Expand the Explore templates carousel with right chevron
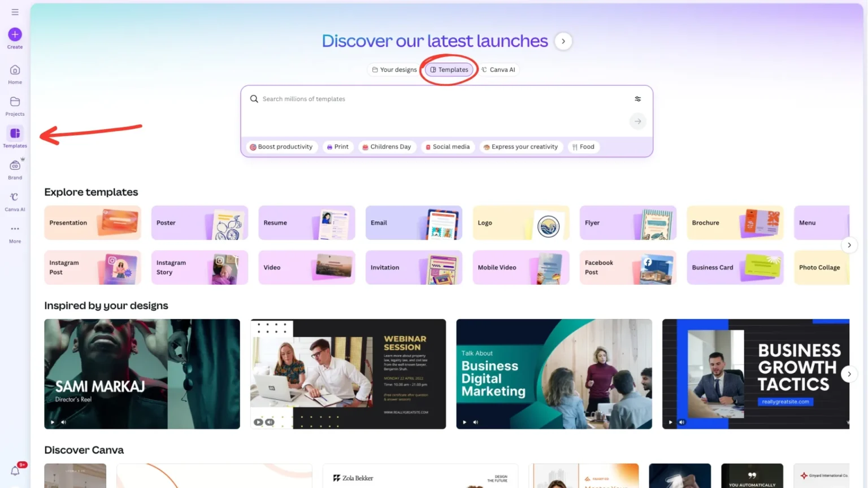Image resolution: width=868 pixels, height=488 pixels. (849, 245)
